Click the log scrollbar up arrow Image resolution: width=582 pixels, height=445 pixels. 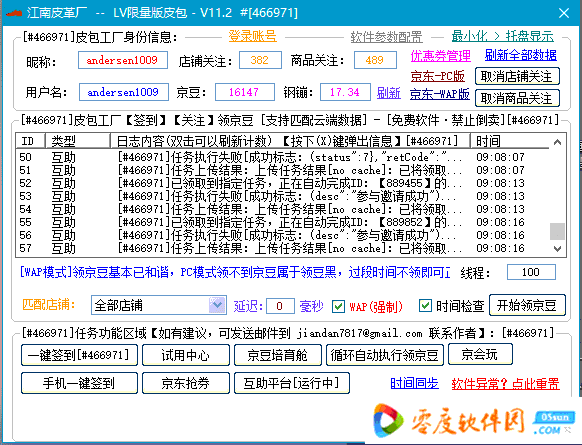click(557, 142)
